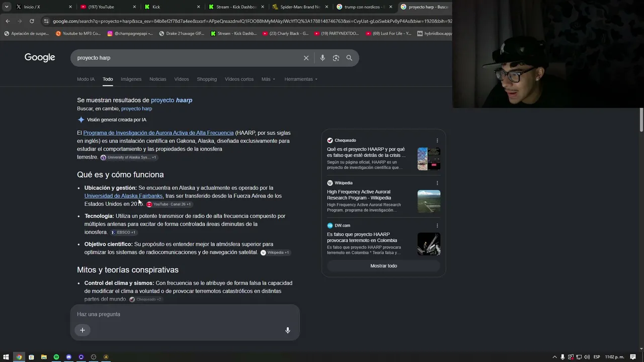Reload the page in the browser toolbar
Image resolution: width=644 pixels, height=362 pixels.
click(x=32, y=21)
